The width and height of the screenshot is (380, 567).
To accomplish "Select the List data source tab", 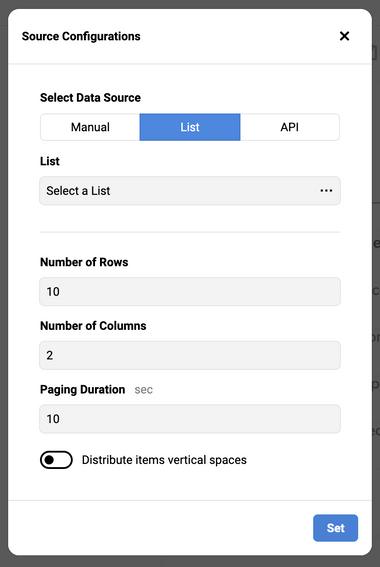I will (190, 127).
